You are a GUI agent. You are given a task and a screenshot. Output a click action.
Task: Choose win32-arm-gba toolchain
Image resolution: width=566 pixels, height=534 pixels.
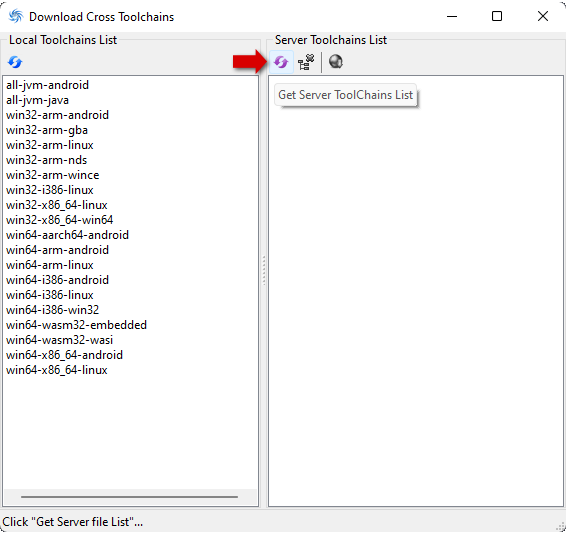tap(47, 130)
